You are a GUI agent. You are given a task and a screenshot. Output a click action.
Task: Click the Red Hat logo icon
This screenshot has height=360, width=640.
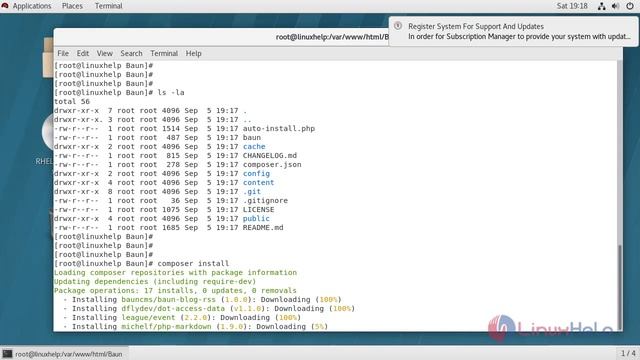(x=5, y=6)
